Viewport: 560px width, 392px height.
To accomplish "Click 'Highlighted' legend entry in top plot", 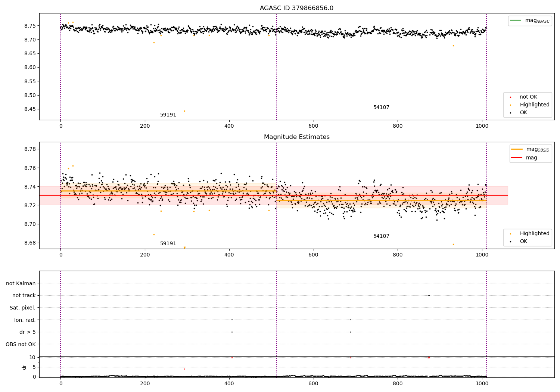I will (x=535, y=105).
